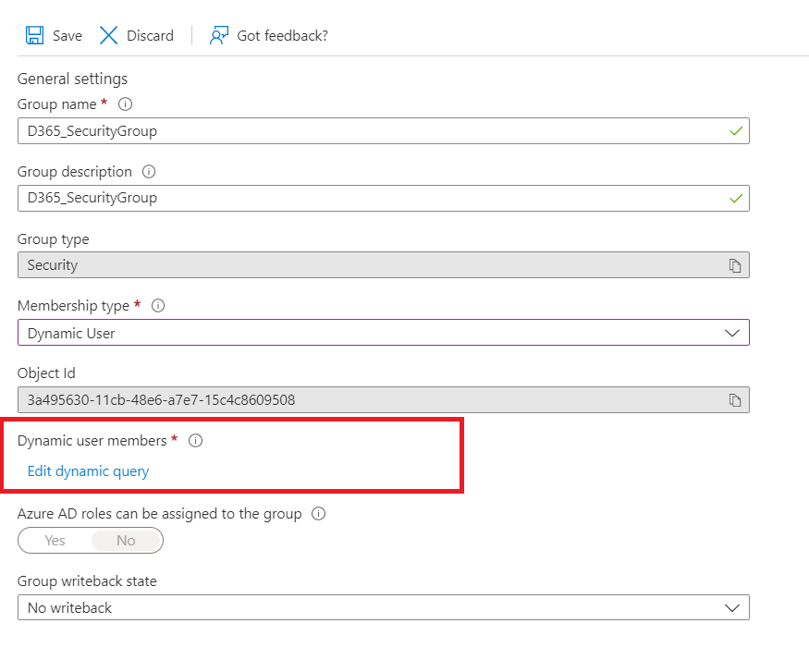The image size is (809, 672).
Task: Copy the Object Id to clipboard
Action: (x=735, y=400)
